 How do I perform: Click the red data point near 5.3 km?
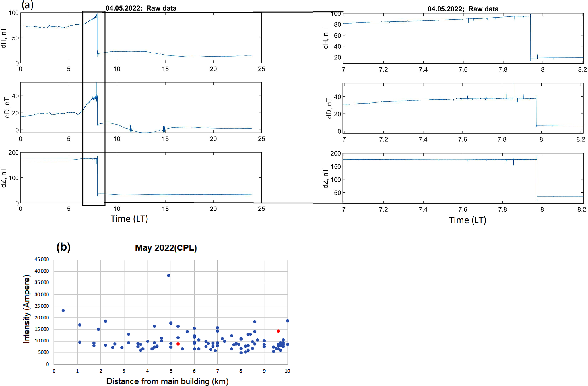(178, 344)
